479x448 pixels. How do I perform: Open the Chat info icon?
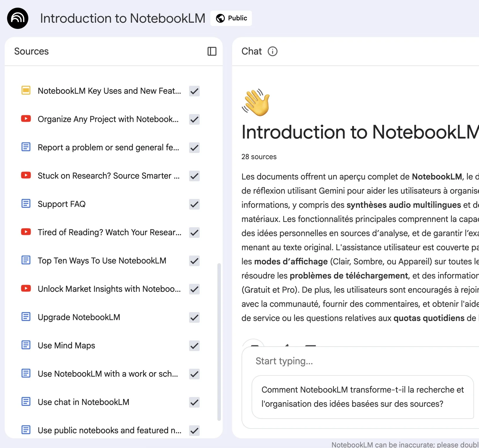pos(272,51)
